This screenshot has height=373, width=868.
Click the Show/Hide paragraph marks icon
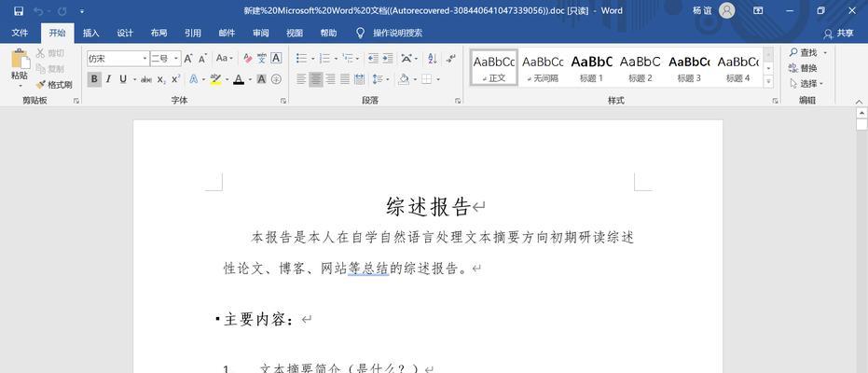pyautogui.click(x=450, y=58)
